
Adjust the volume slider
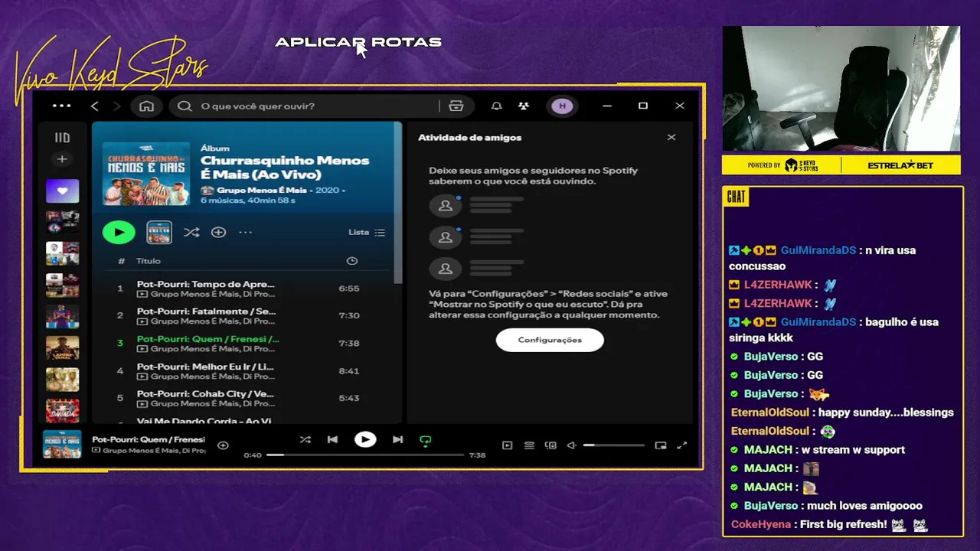[613, 445]
